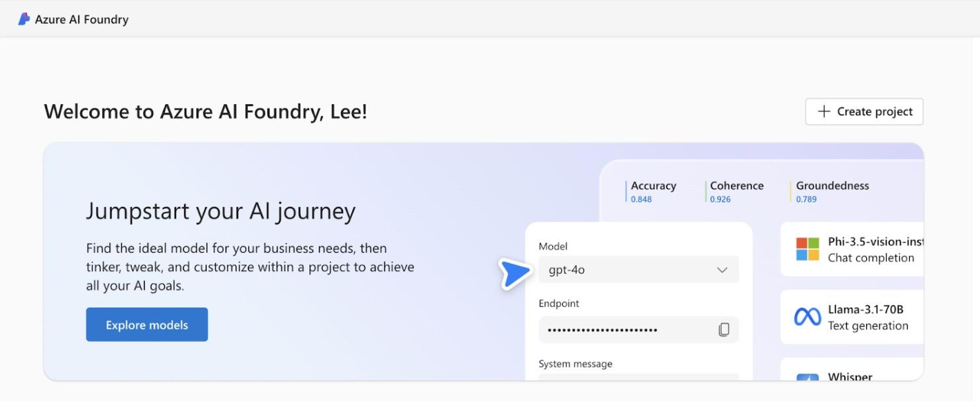Select the Groundedness metric

point(832,191)
